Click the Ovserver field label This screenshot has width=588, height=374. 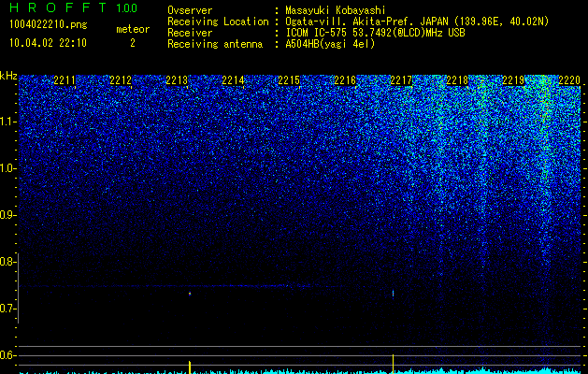coord(190,10)
